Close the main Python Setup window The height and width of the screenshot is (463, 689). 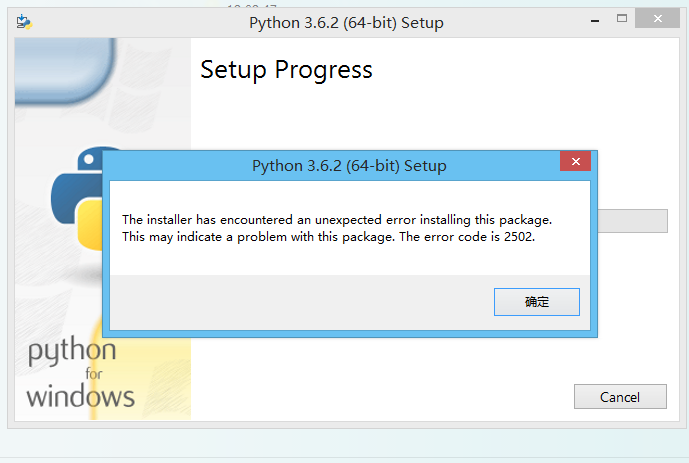pyautogui.click(x=660, y=20)
